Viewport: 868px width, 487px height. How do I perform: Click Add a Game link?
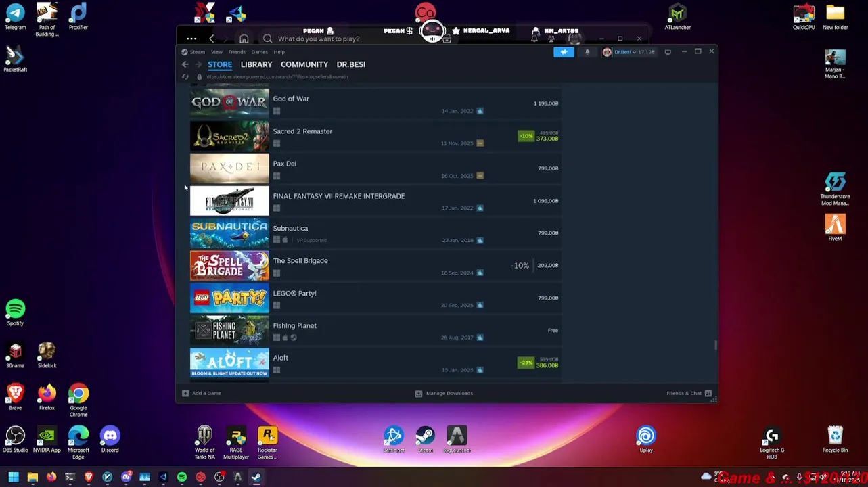pyautogui.click(x=206, y=393)
